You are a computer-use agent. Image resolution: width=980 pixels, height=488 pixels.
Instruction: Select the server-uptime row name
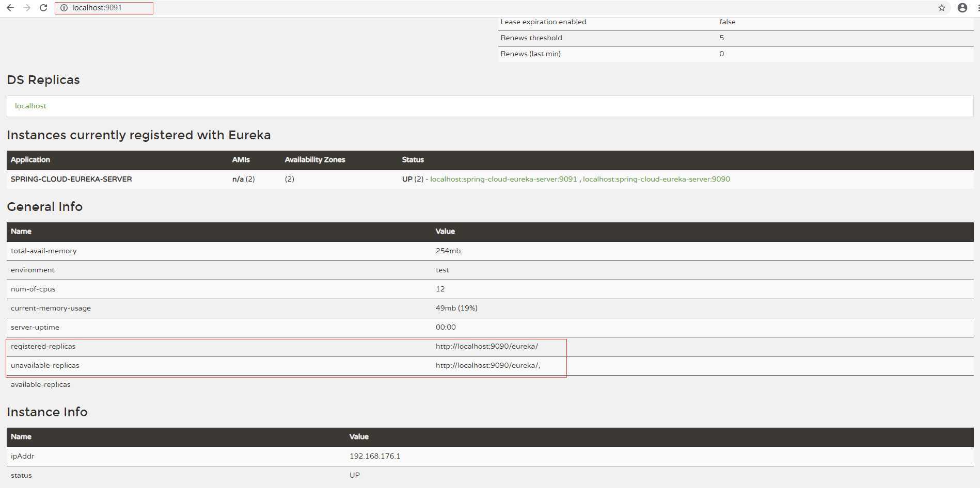click(35, 327)
